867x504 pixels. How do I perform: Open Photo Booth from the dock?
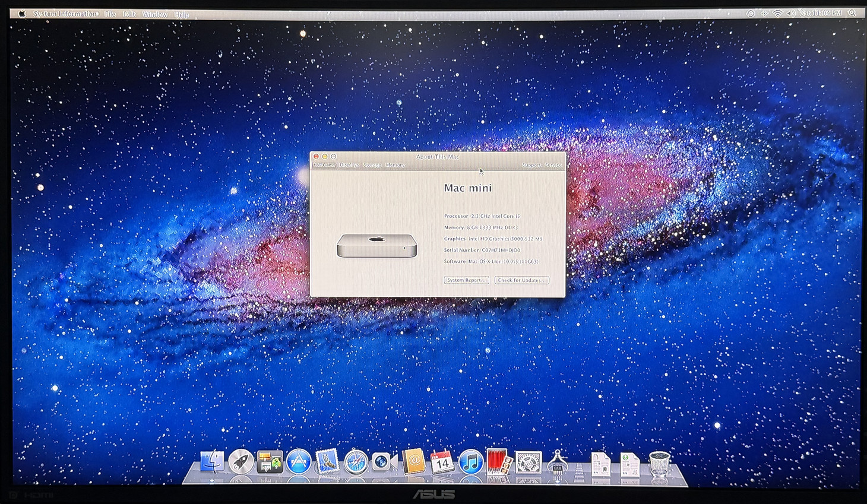point(499,461)
